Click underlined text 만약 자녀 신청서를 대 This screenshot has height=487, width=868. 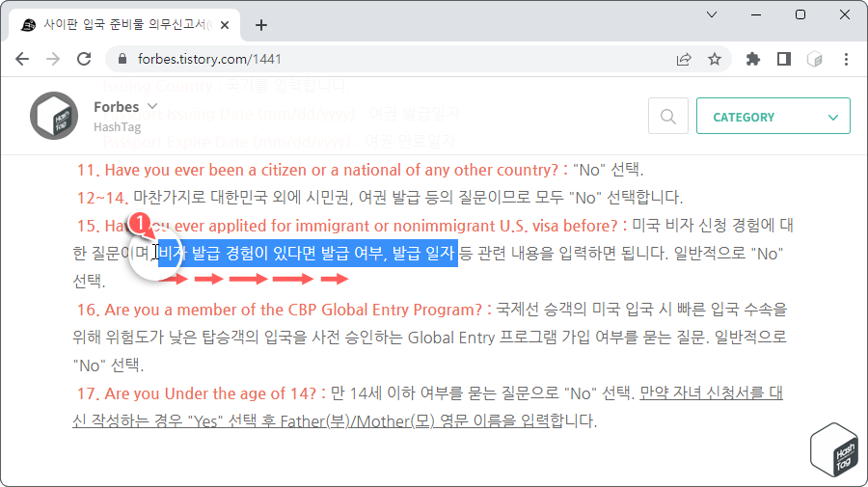(x=712, y=392)
